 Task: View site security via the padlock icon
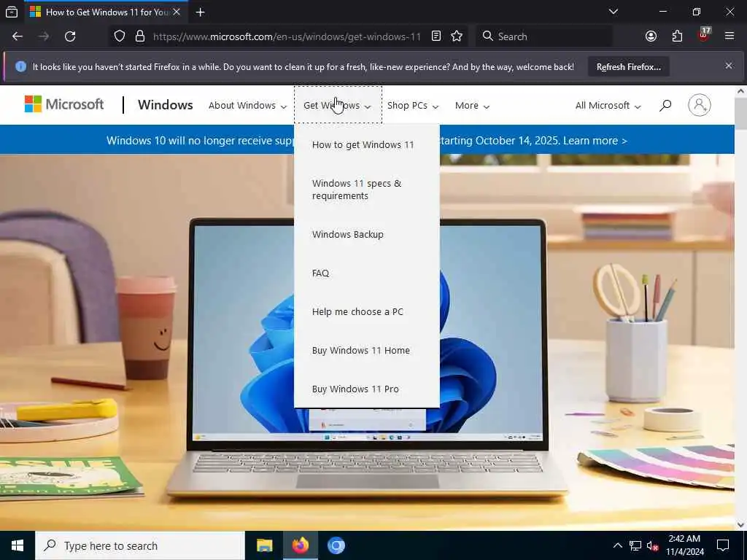[x=140, y=36]
